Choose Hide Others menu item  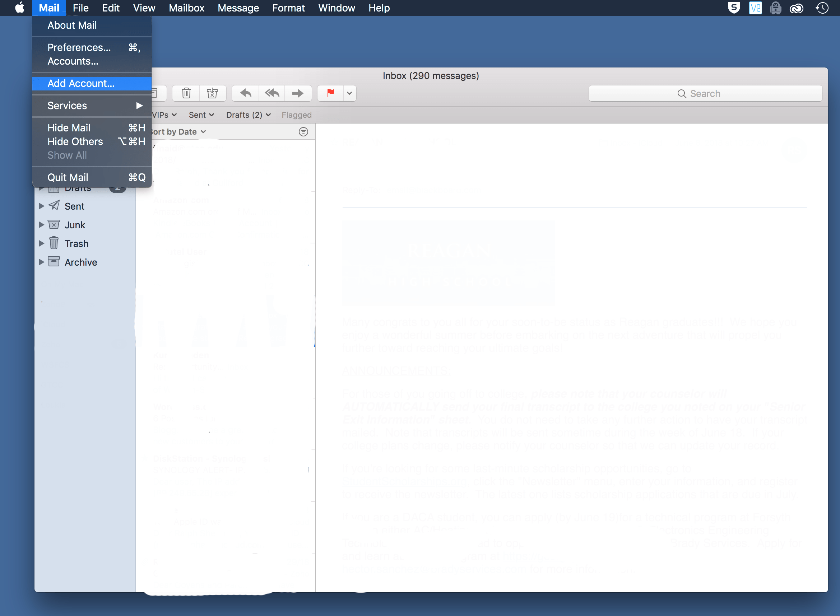(x=92, y=142)
